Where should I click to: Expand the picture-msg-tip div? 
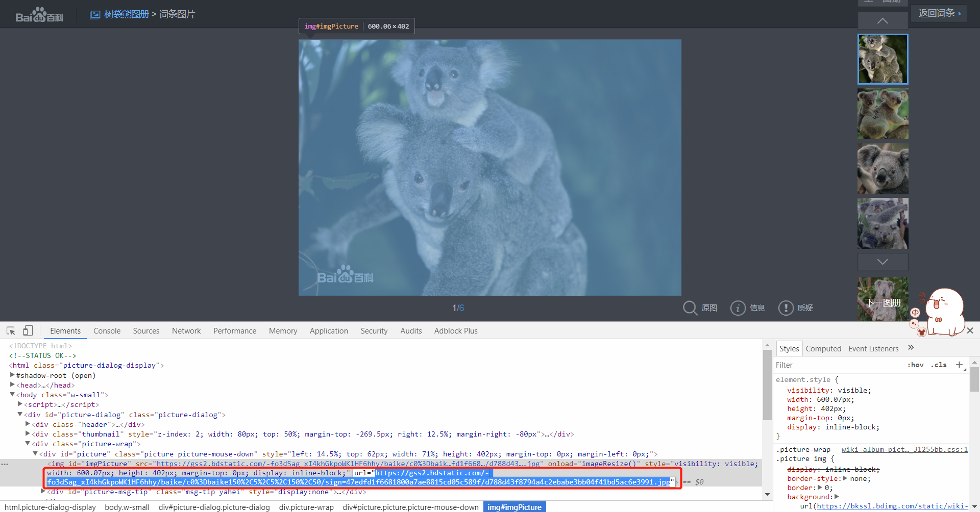pyautogui.click(x=43, y=491)
